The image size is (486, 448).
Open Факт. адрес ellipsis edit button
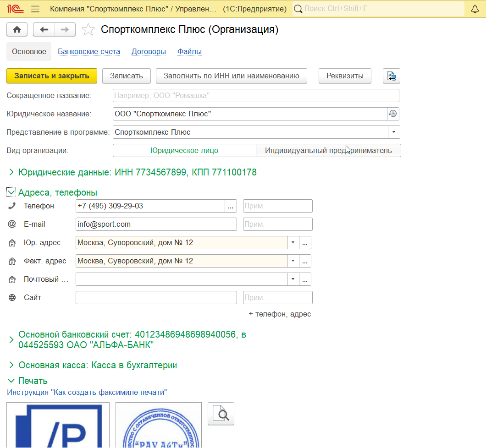pyautogui.click(x=305, y=261)
